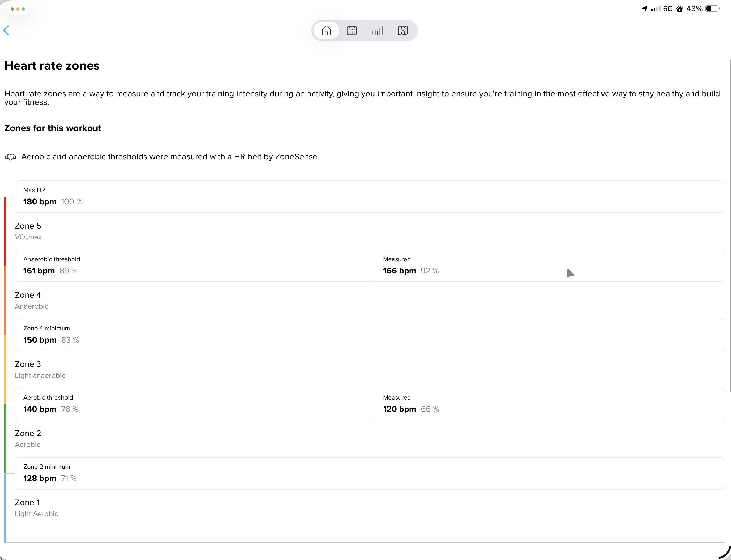Open the Home tab icon
731x560 pixels.
point(326,31)
